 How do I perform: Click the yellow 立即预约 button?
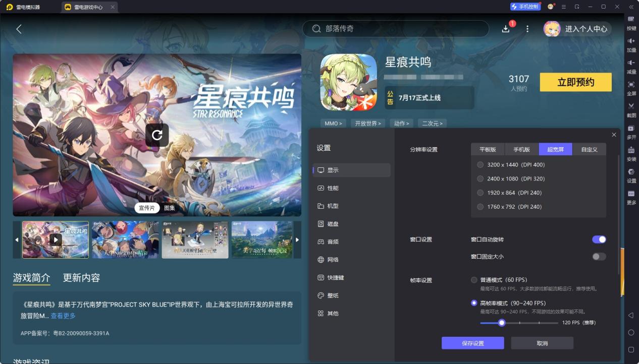coord(576,82)
